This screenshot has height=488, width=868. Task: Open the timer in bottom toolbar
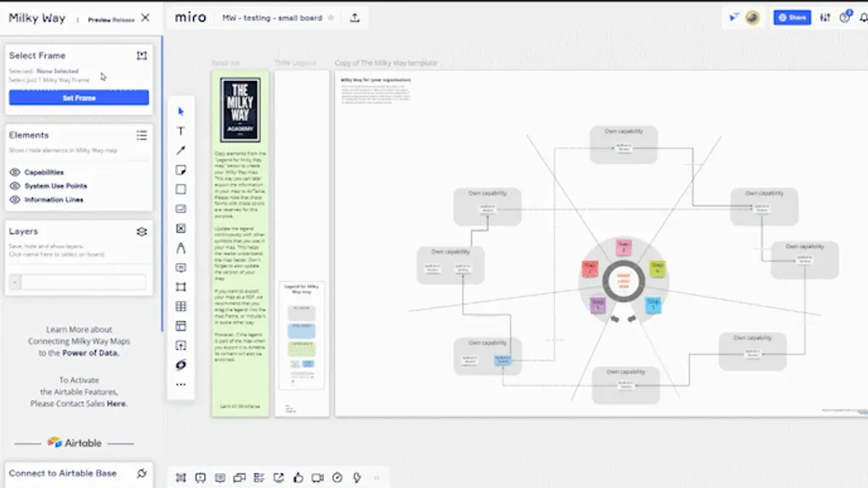click(337, 477)
